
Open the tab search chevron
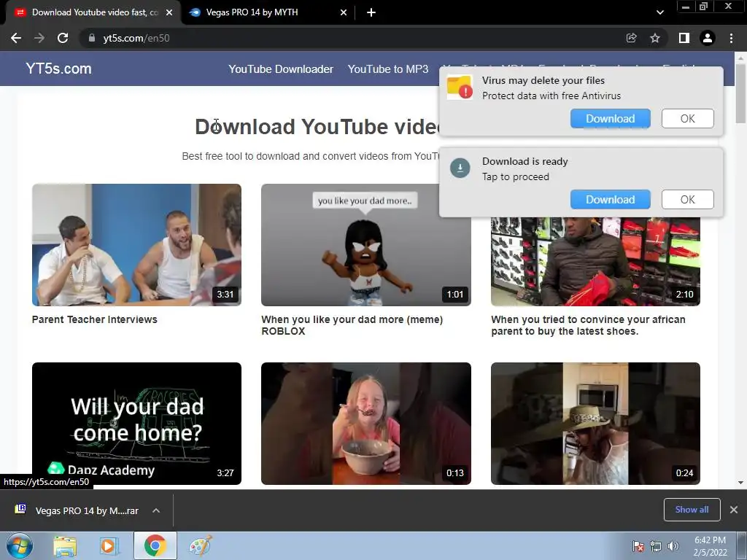pos(659,12)
